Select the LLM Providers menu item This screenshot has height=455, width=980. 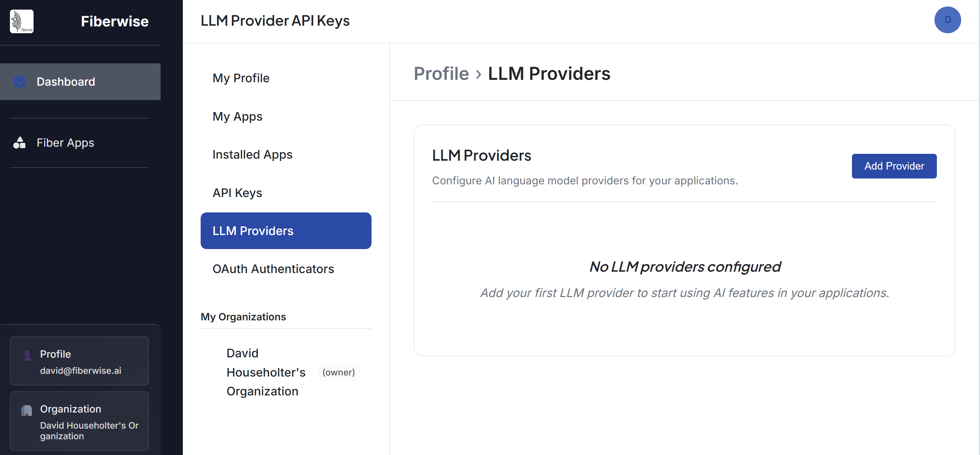pos(286,231)
